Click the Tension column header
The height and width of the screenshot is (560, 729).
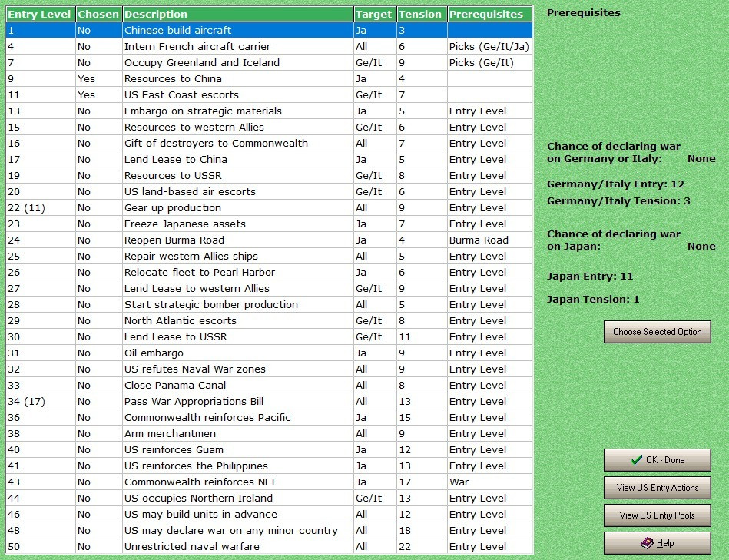coord(422,15)
